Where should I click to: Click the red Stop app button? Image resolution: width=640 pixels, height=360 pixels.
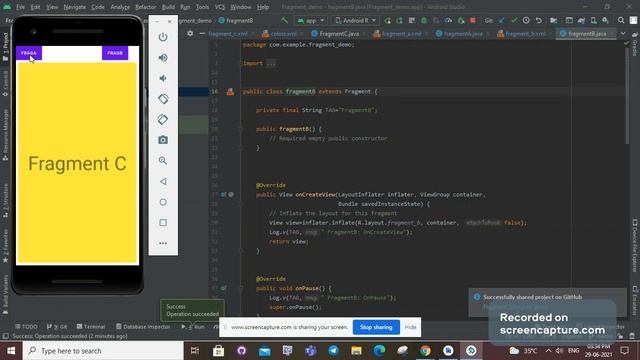coord(473,20)
